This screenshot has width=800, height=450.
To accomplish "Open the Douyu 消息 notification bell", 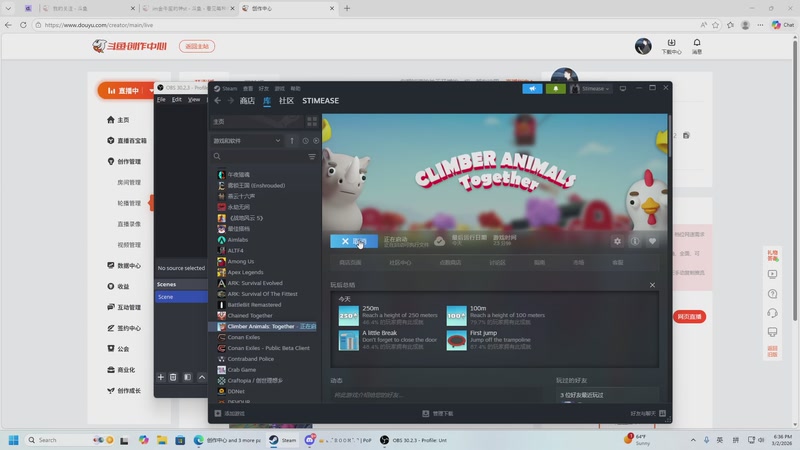I will point(697,46).
